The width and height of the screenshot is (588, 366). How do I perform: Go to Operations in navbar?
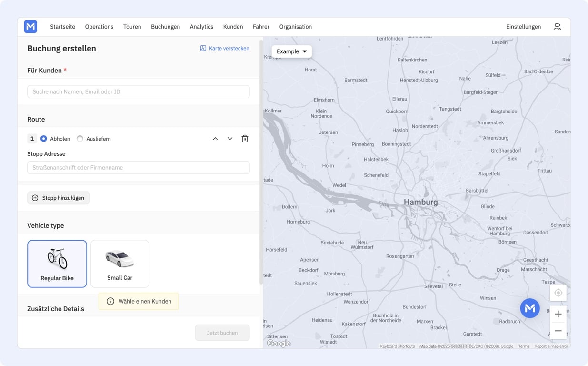pos(99,27)
